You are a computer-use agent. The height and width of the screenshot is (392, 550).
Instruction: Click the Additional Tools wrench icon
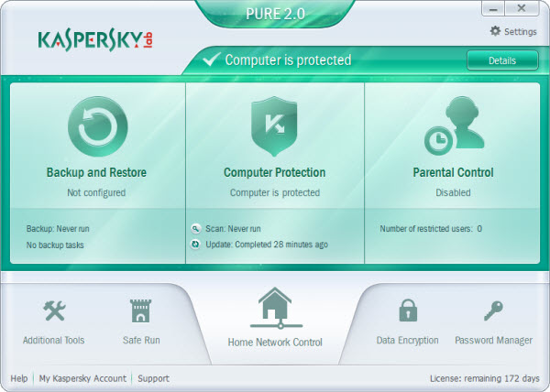54,310
